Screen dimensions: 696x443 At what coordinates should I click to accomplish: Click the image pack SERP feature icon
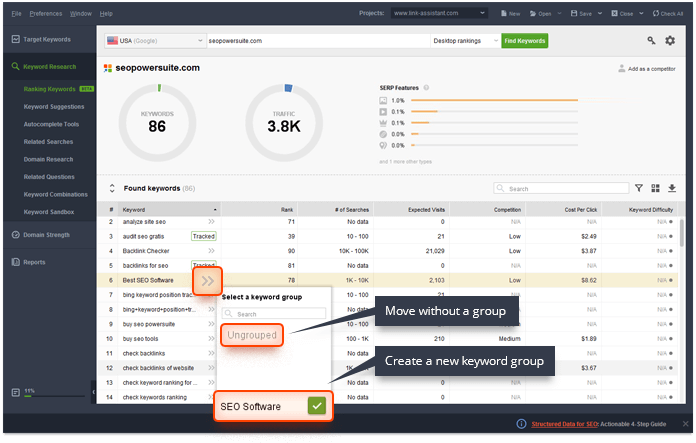(383, 101)
